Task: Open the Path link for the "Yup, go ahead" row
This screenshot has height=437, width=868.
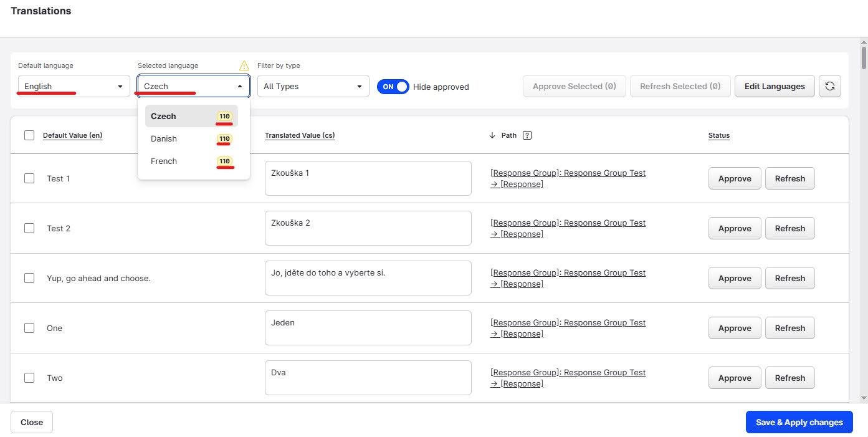Action: coord(568,278)
